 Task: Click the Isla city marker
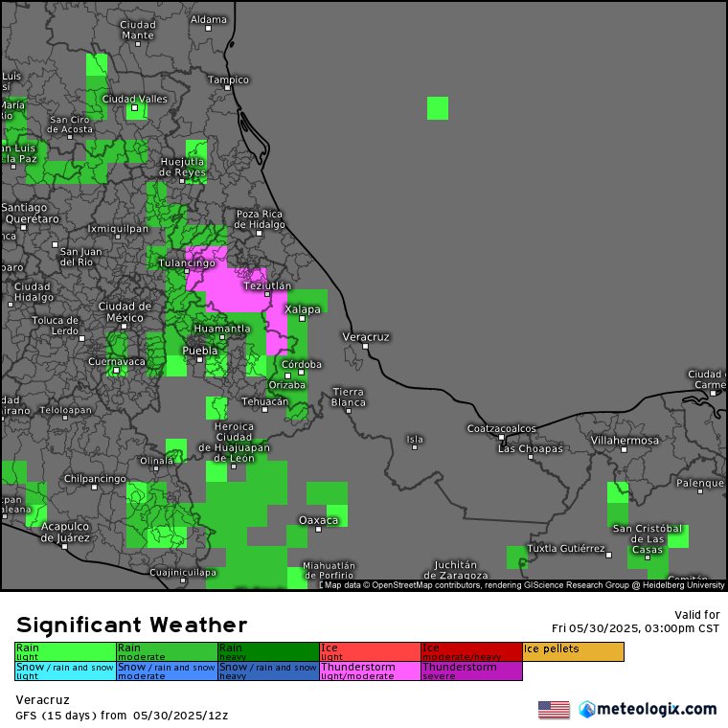coord(415,447)
